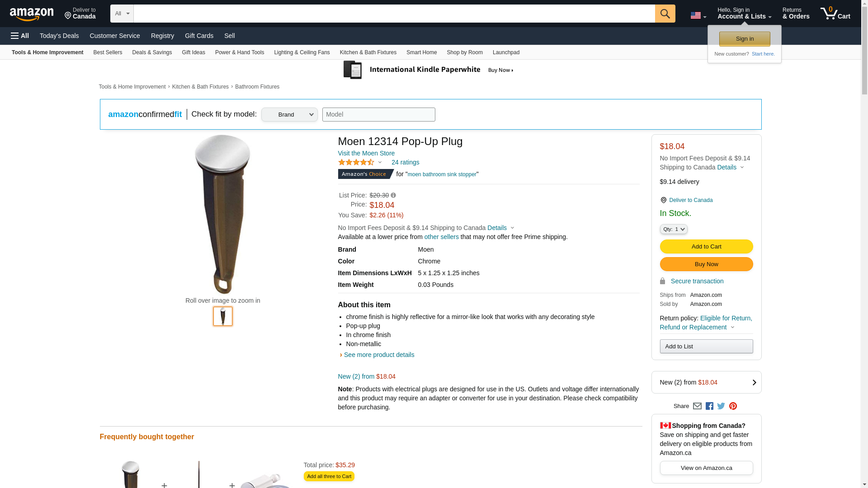Viewport: 868px width, 488px height.
Task: Visit the Moen Store link
Action: 366,153
